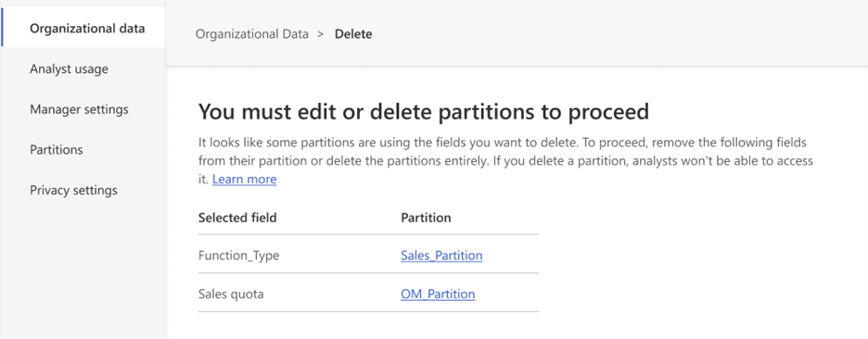This screenshot has height=339, width=868.
Task: Go to Analyst usage section
Action: pyautogui.click(x=69, y=69)
